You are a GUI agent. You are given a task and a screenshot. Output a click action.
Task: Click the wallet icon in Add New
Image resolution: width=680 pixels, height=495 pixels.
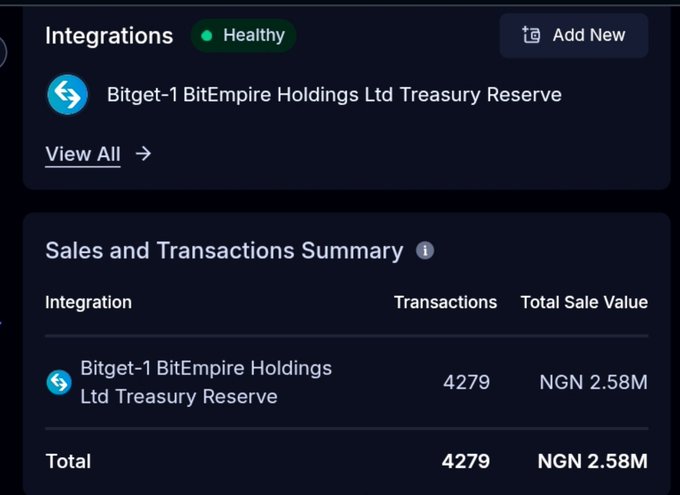pyautogui.click(x=531, y=35)
